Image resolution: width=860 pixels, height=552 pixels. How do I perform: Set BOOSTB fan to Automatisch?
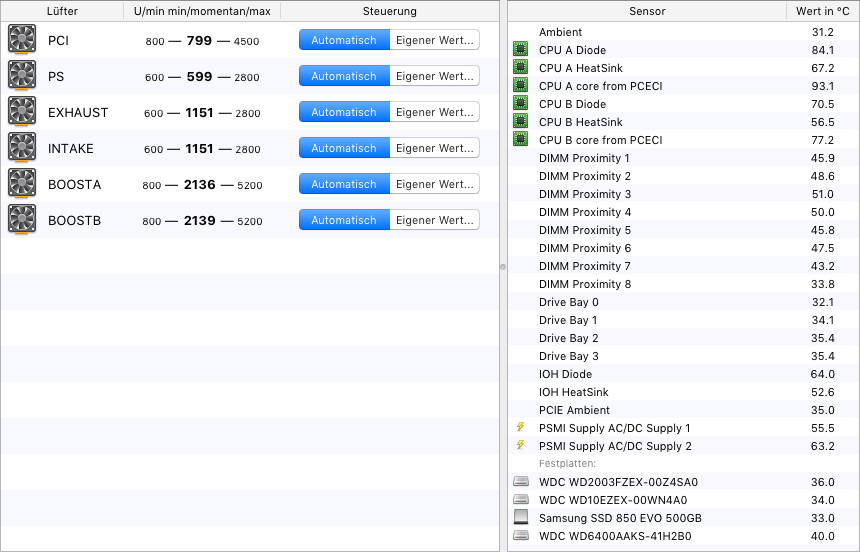(x=344, y=220)
